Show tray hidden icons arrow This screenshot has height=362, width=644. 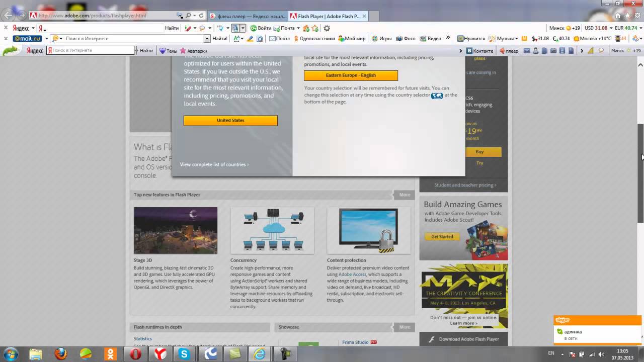[x=563, y=354]
